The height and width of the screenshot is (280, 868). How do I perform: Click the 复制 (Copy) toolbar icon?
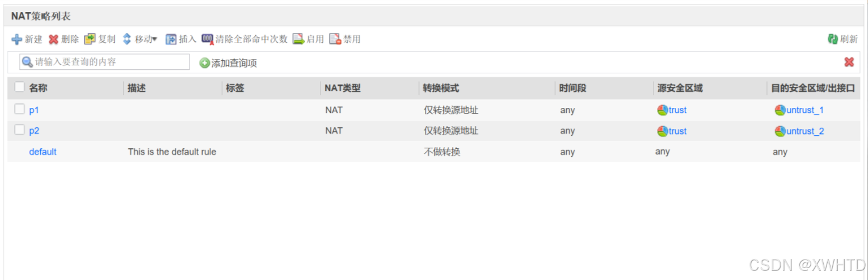[90, 39]
